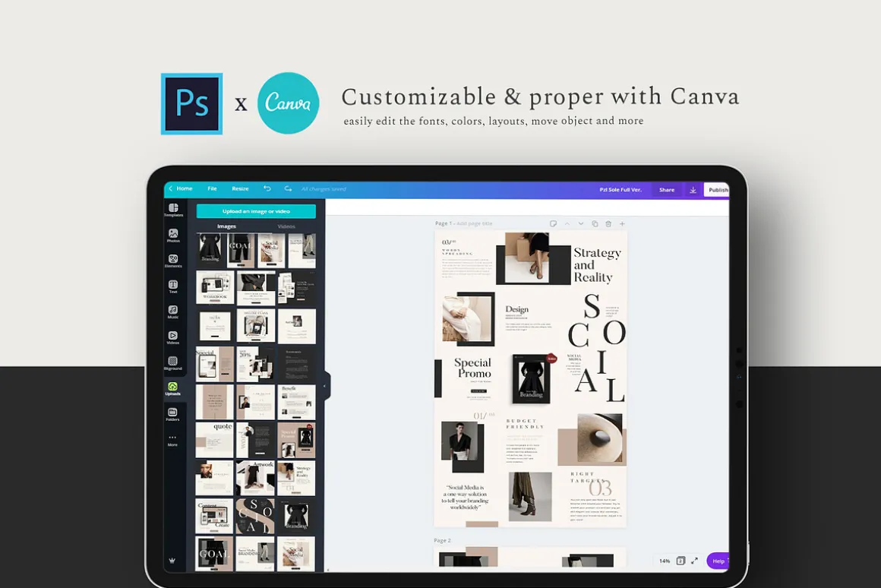The height and width of the screenshot is (588, 881).
Task: Select the stone bowl photo on canvas
Action: (x=599, y=438)
